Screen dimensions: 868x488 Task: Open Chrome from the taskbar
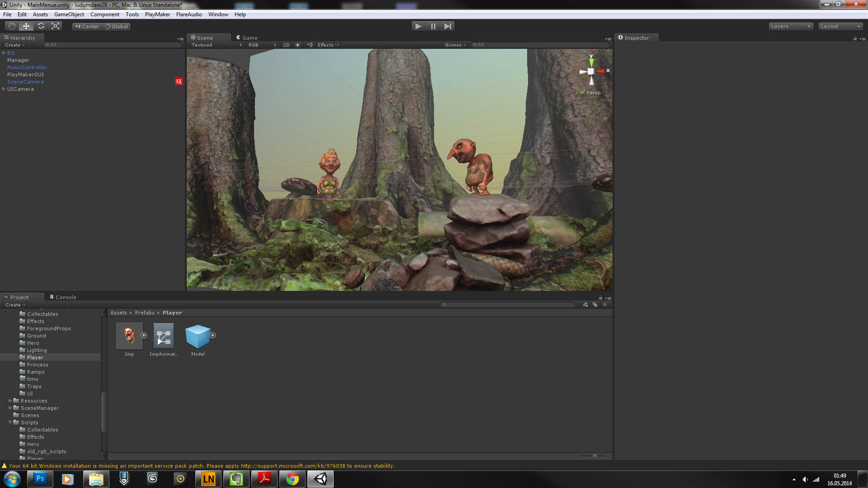point(292,479)
